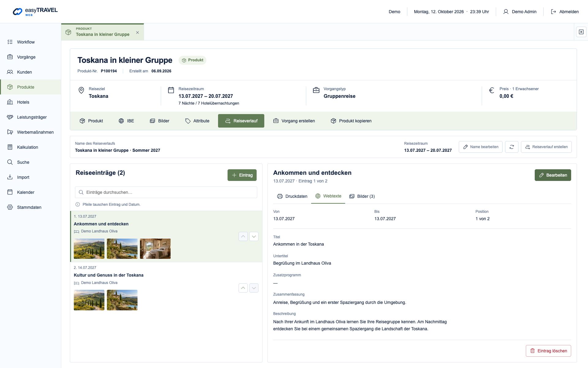The image size is (588, 368).
Task: Move Ankommen und entdecken entry up
Action: pyautogui.click(x=243, y=236)
